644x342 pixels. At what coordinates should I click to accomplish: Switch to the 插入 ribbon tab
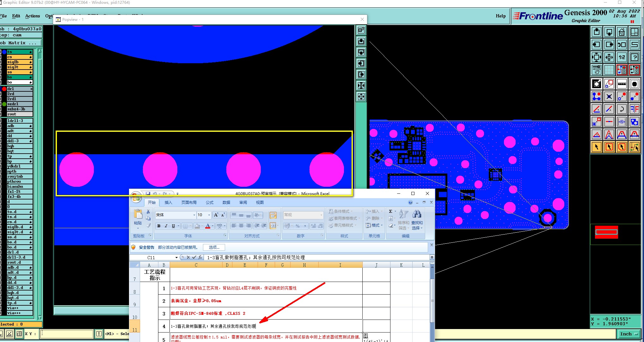pyautogui.click(x=168, y=203)
